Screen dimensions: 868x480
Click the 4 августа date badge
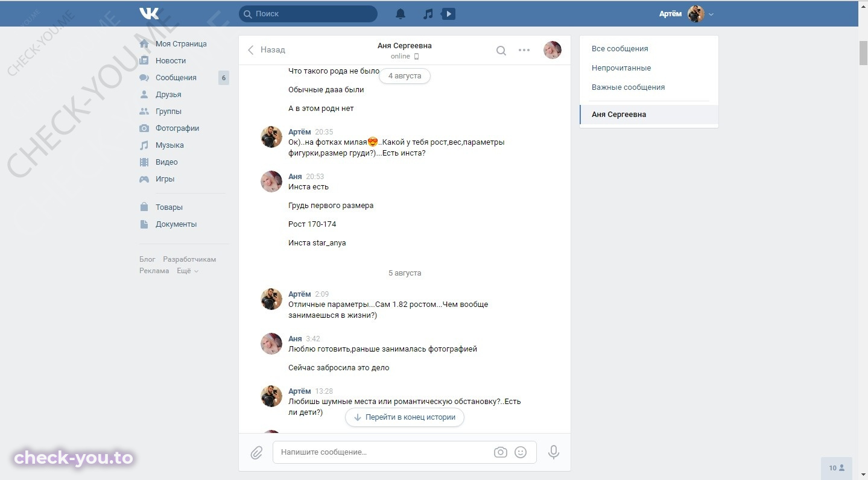pyautogui.click(x=405, y=76)
